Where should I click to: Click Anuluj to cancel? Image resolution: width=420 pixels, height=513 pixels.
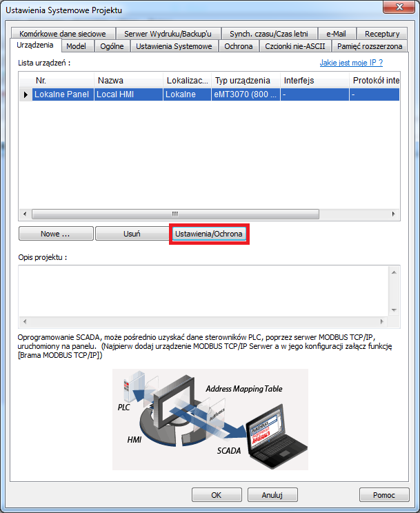click(x=272, y=495)
